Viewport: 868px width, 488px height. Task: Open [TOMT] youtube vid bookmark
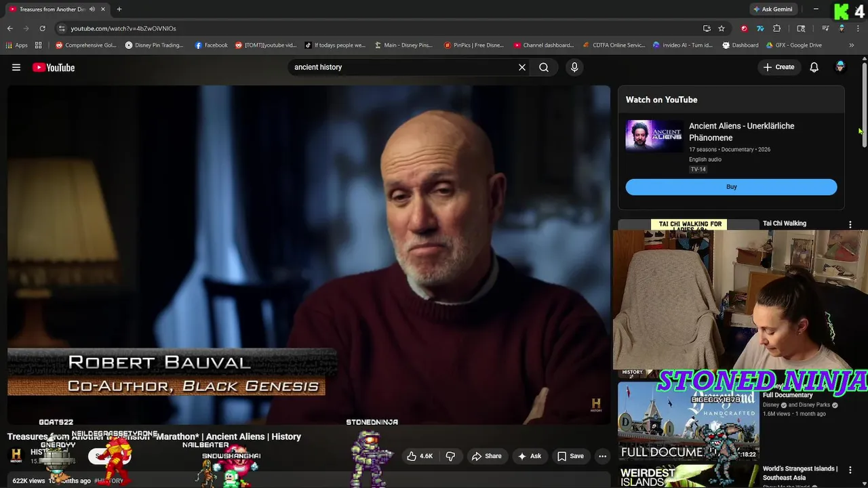coord(266,45)
